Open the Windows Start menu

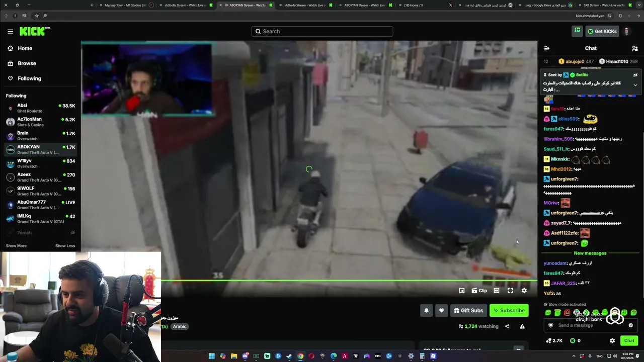point(212,356)
